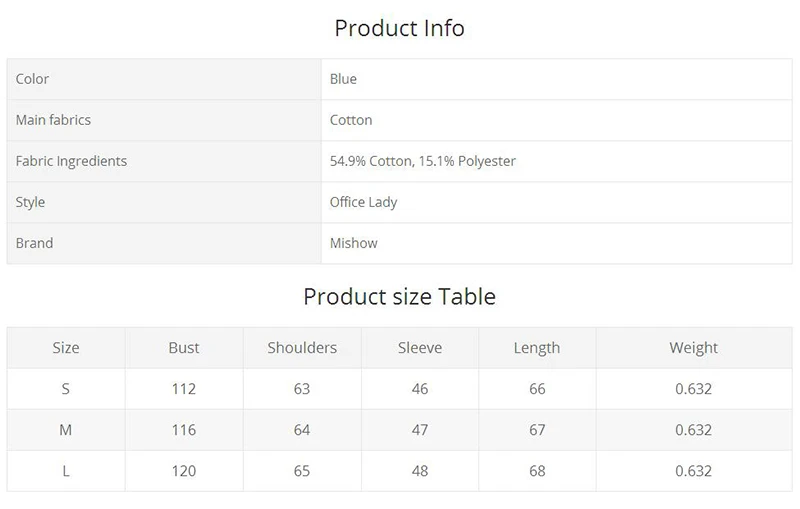800x509 pixels.
Task: Click the Cotton main fabric value
Action: (351, 120)
